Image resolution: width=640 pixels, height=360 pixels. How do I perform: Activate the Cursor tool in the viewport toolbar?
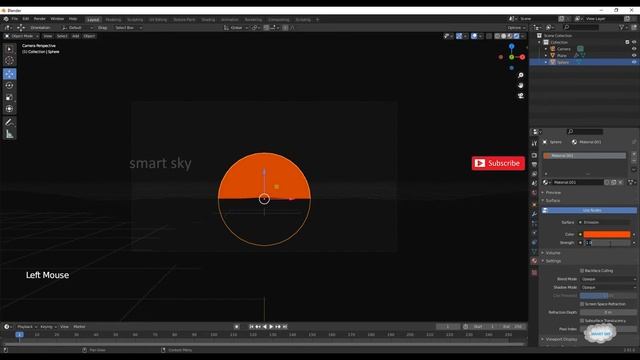click(9, 61)
